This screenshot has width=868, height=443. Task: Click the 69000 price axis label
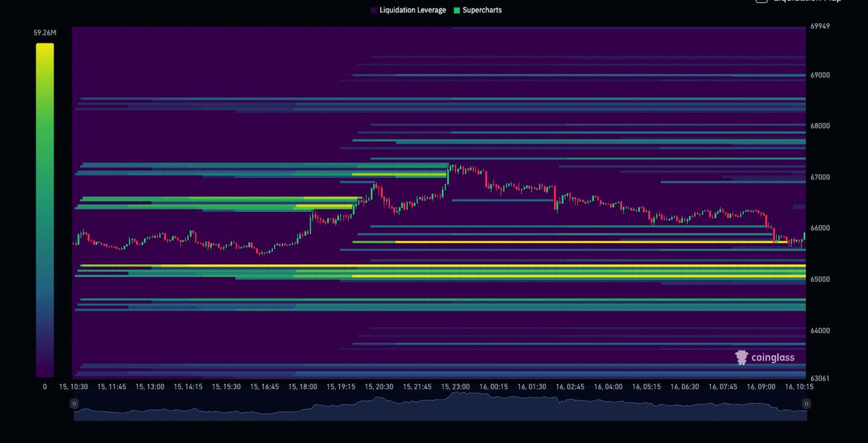821,75
